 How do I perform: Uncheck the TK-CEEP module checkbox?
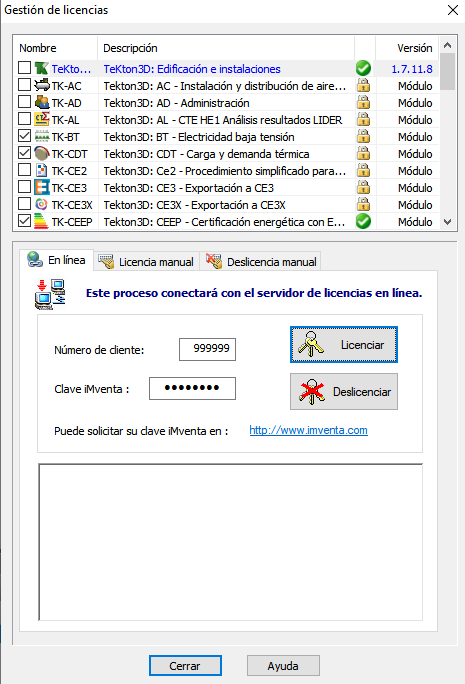24,221
